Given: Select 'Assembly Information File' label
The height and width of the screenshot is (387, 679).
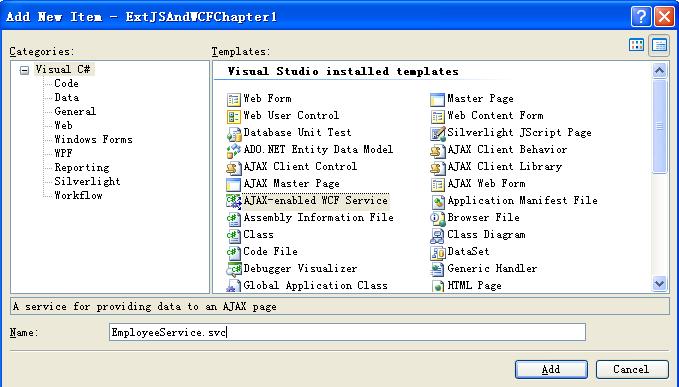Looking at the screenshot, I should click(318, 218).
